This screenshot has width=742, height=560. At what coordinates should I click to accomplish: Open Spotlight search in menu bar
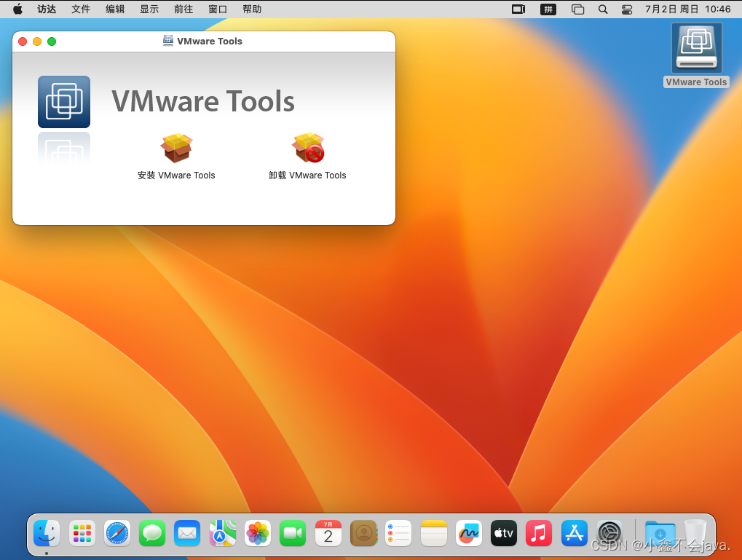click(x=603, y=9)
